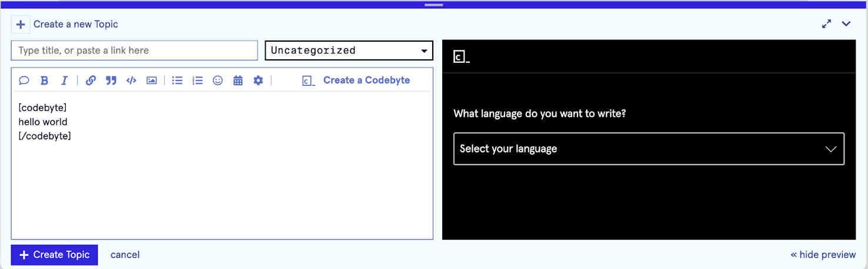Open the emoji picker

(218, 80)
